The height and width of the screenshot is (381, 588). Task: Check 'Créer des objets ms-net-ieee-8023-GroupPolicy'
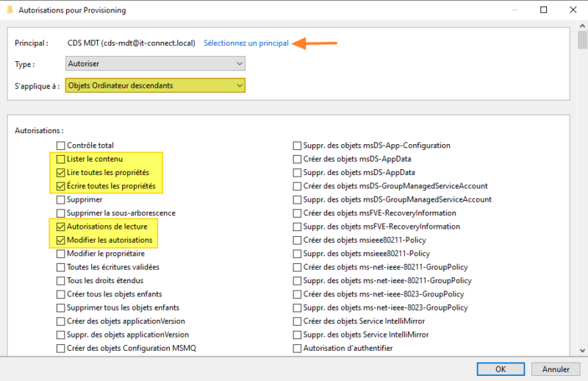297,294
